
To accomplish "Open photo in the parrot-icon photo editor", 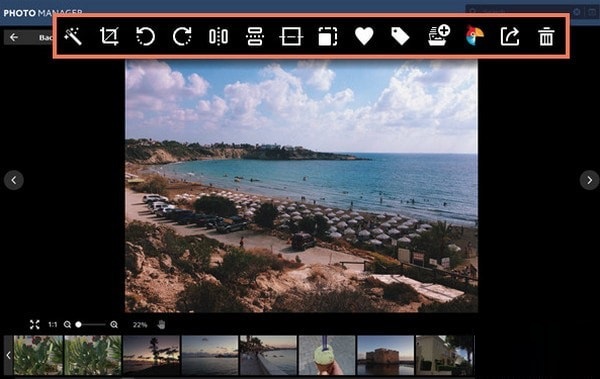I will tap(474, 36).
